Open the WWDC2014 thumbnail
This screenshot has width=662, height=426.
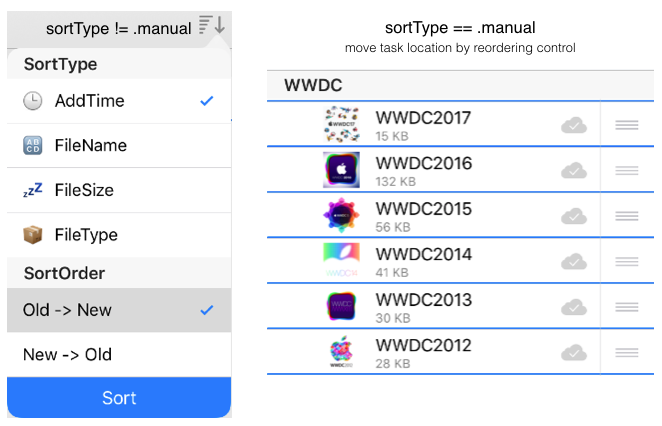pos(342,260)
